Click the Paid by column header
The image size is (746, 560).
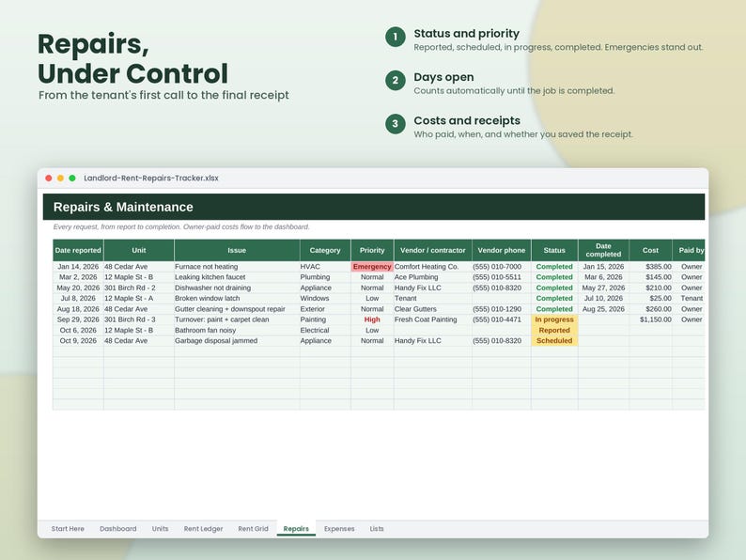point(689,250)
